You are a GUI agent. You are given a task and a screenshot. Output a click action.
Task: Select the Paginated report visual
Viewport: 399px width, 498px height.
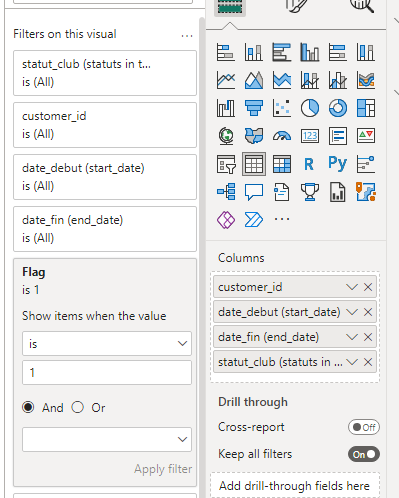[x=338, y=192]
